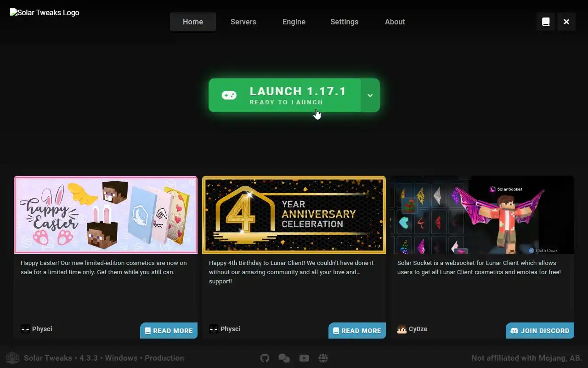Click the Physci avatar on the Easter card

[25, 329]
